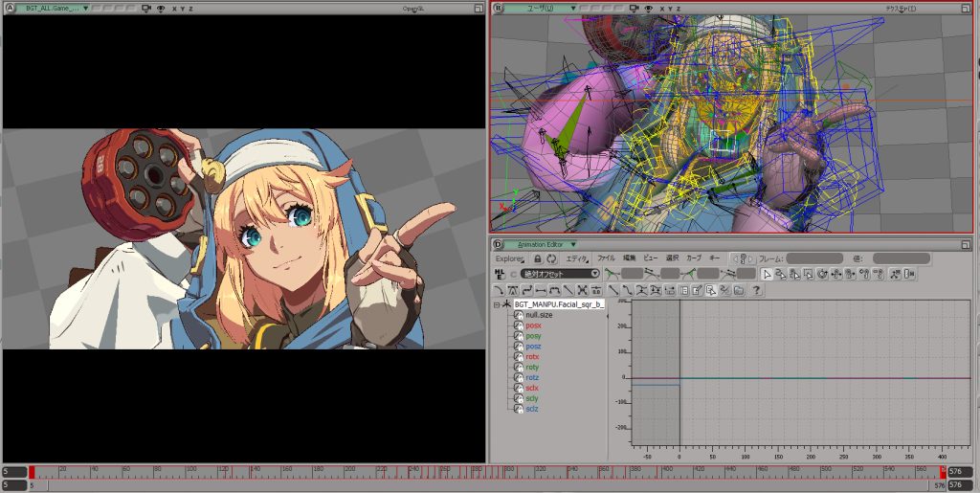Click HLE toggle icon in Animation Editor
980x493 pixels.
tap(500, 274)
